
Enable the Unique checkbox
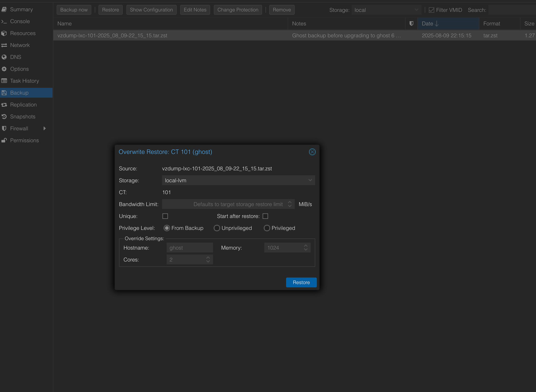(x=165, y=216)
